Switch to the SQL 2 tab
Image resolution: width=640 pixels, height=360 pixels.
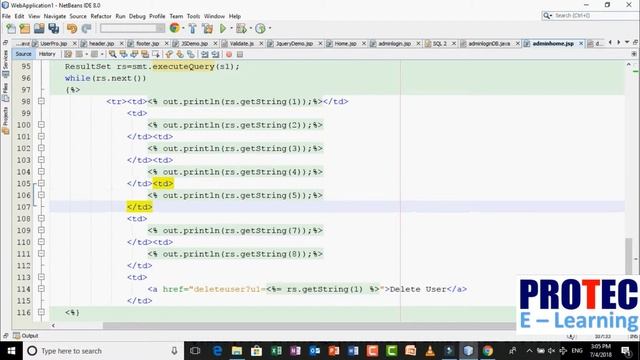point(440,43)
